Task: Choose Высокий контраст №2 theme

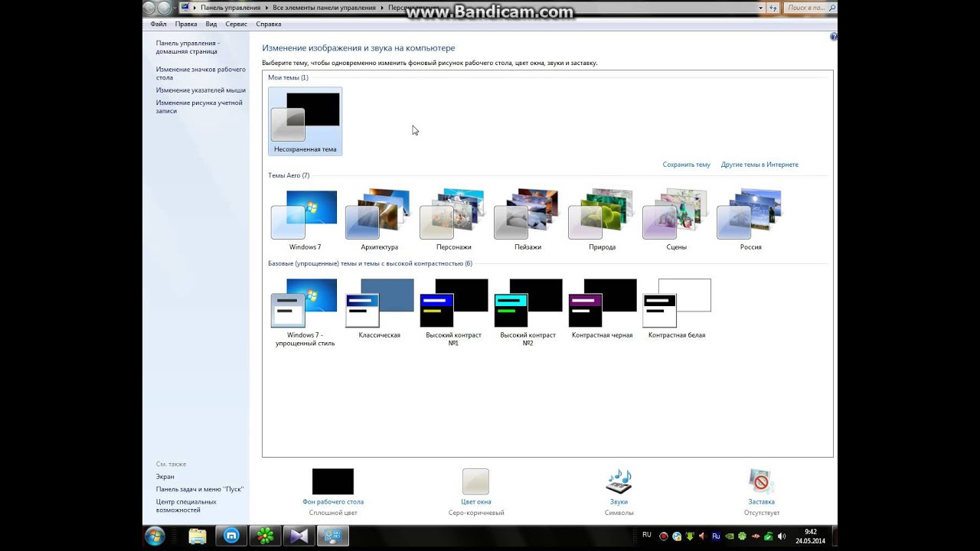Action: pyautogui.click(x=528, y=312)
